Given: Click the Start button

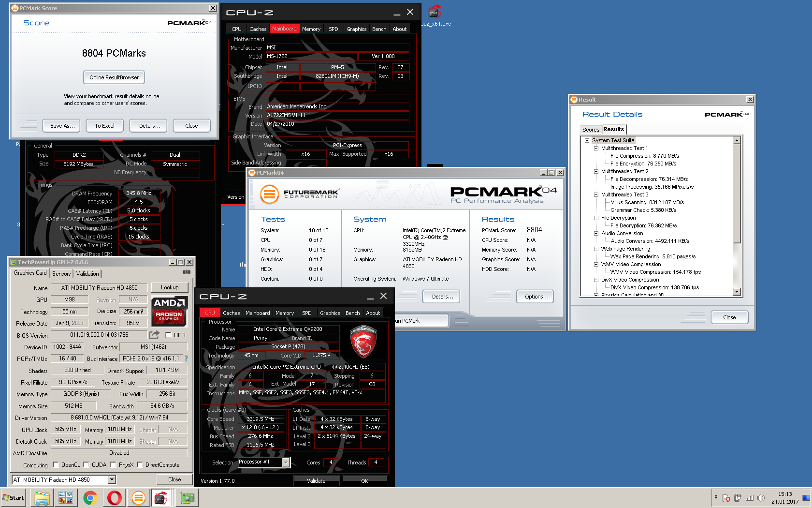Looking at the screenshot, I should coord(14,497).
